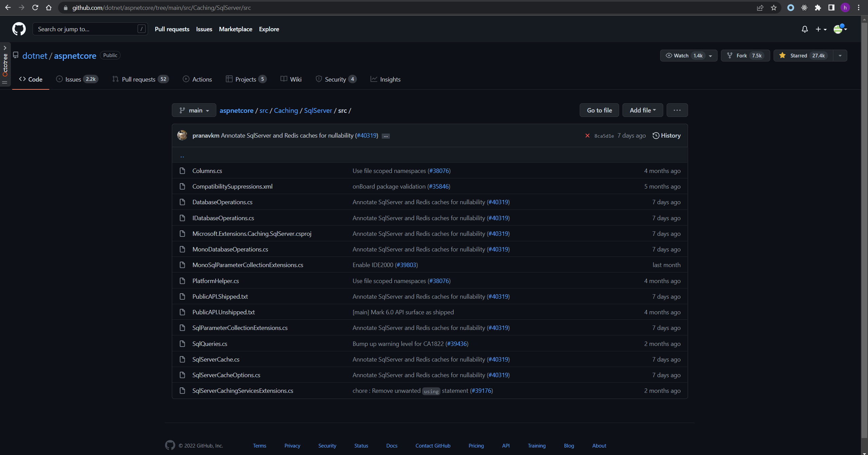The image size is (868, 455).
Task: Open commit History
Action: point(667,136)
